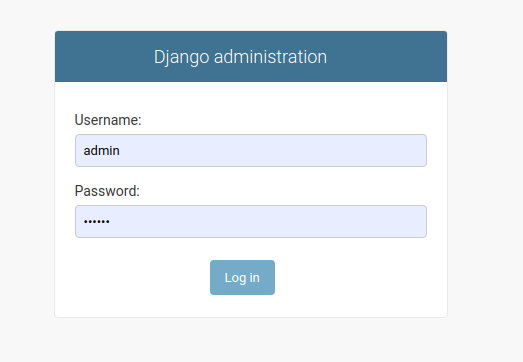Image resolution: width=523 pixels, height=362 pixels.
Task: Click the Log in button
Action: (x=242, y=277)
